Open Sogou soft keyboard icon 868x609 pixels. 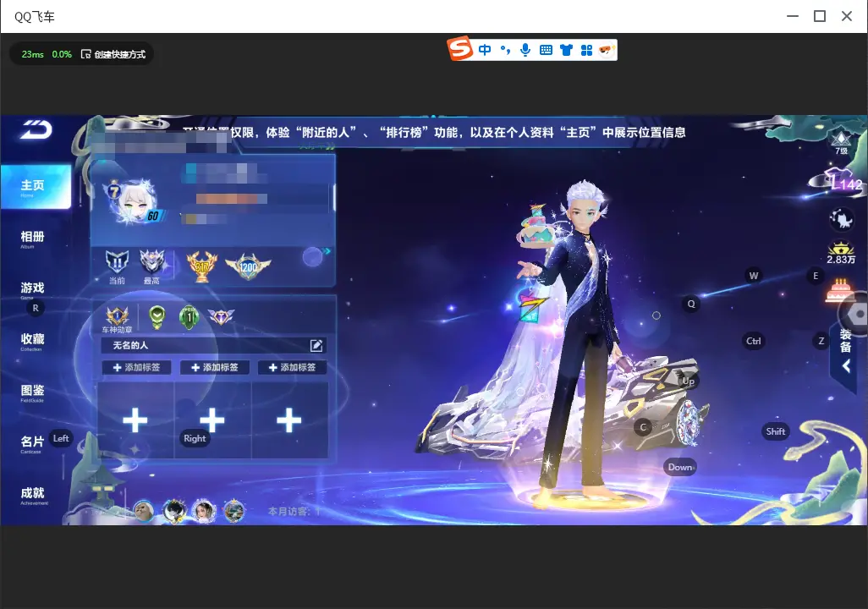coord(546,50)
